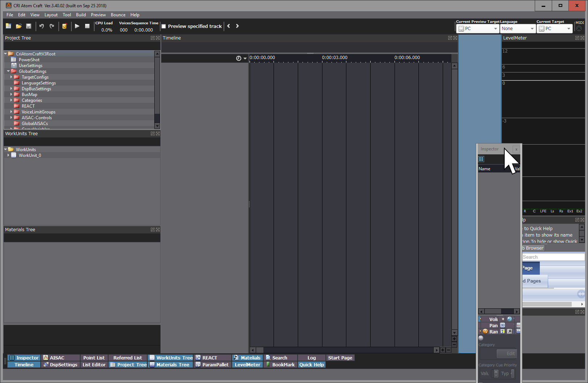Click the Random row dice icon
Viewport: 588px width, 383px height.
485,331
